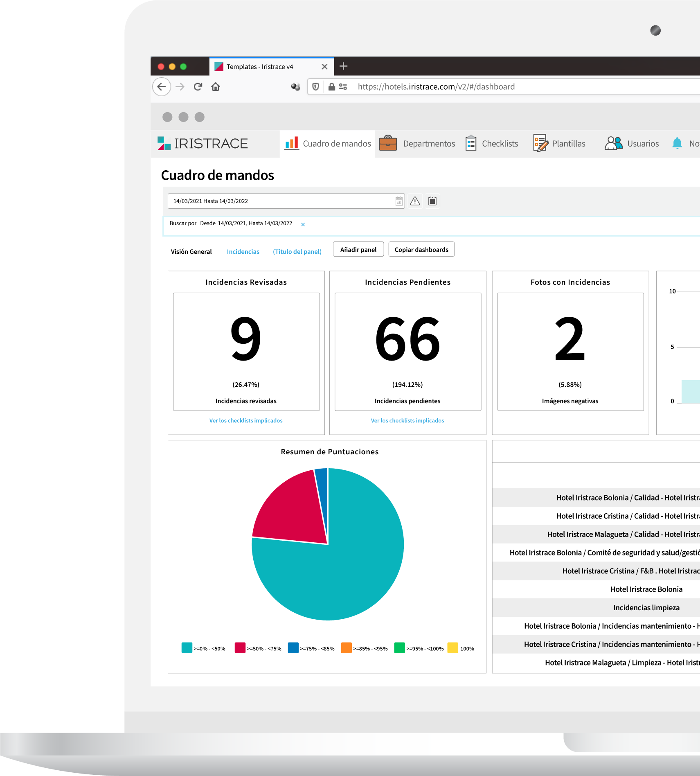Click the Hotel Iristrace Bolonia / Calidad row
Screen dimensions: 700x776
[596, 498]
